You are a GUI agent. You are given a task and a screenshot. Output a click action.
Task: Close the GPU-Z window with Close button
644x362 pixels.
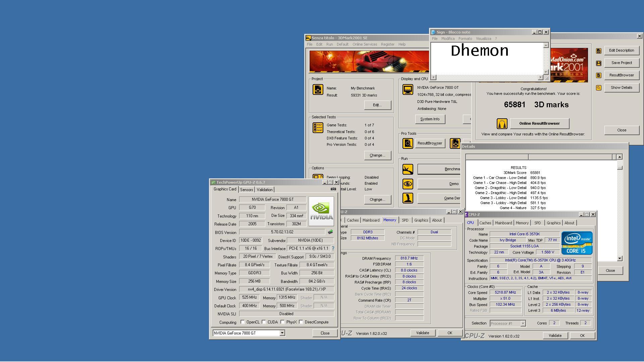point(325,333)
